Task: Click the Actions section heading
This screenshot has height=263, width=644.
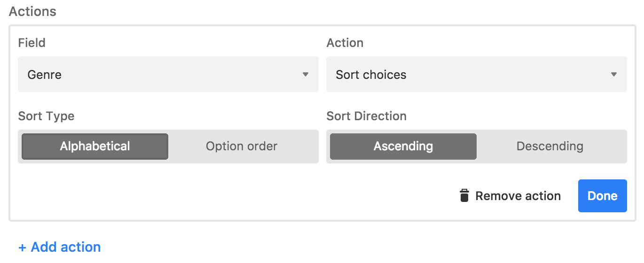Action: point(32,11)
